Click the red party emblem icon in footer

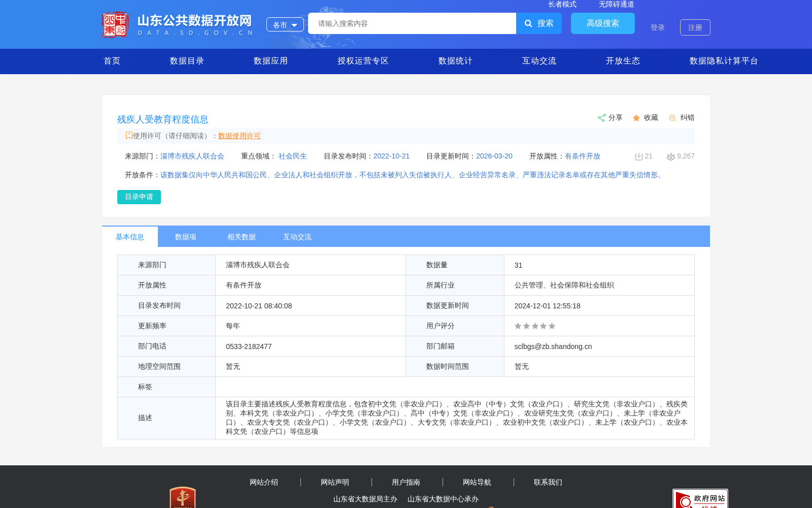click(183, 498)
